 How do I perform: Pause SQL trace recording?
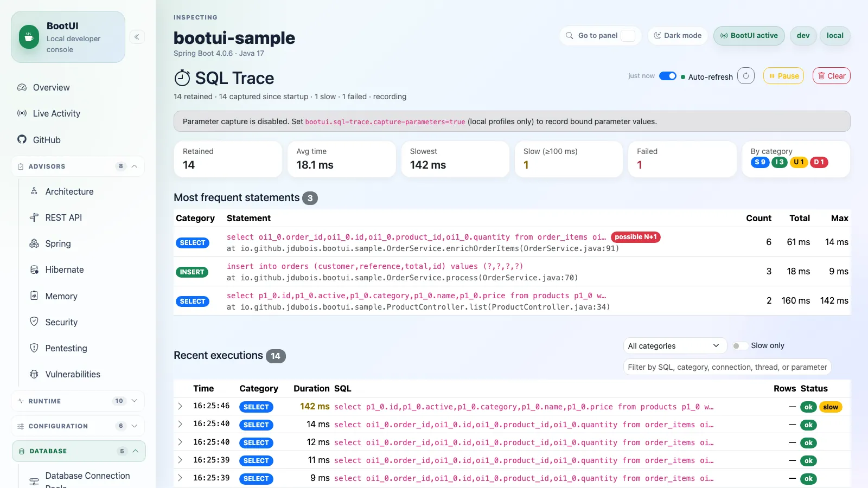[783, 76]
